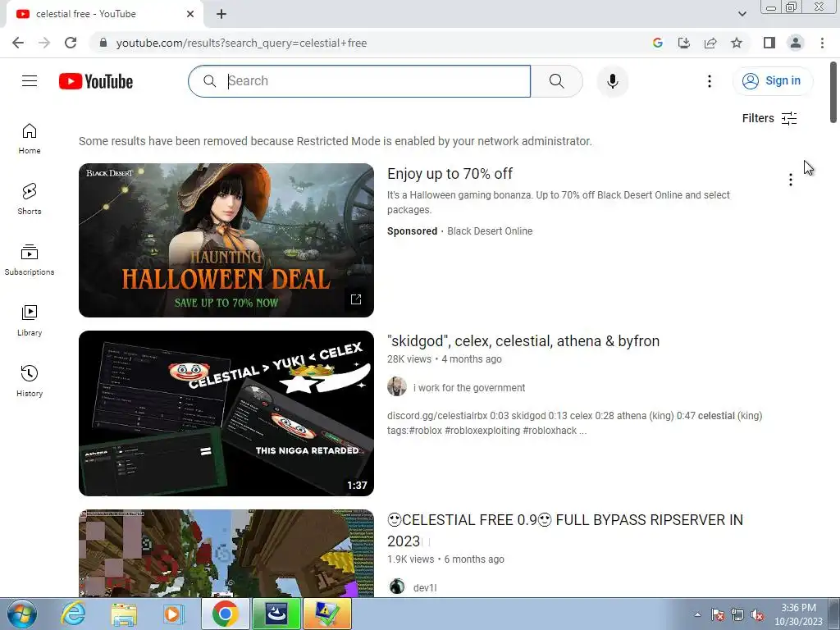Launch Internet Explorer from taskbar
The height and width of the screenshot is (630, 840).
(x=73, y=614)
